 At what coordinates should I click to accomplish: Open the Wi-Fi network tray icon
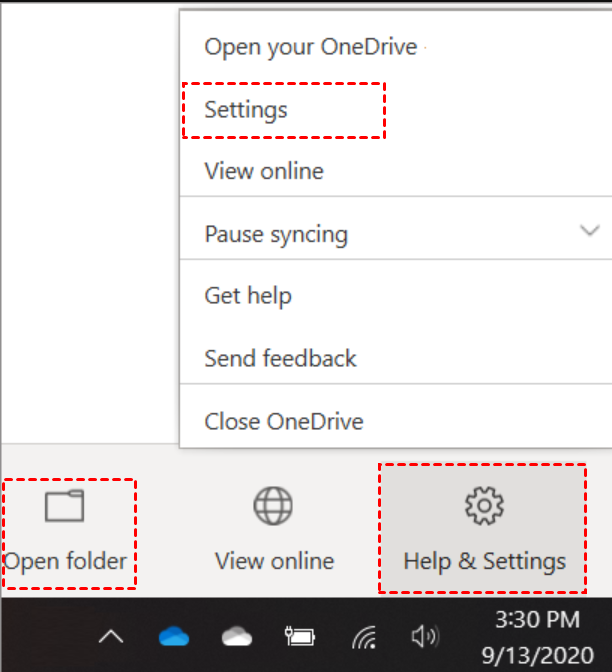[x=364, y=637]
